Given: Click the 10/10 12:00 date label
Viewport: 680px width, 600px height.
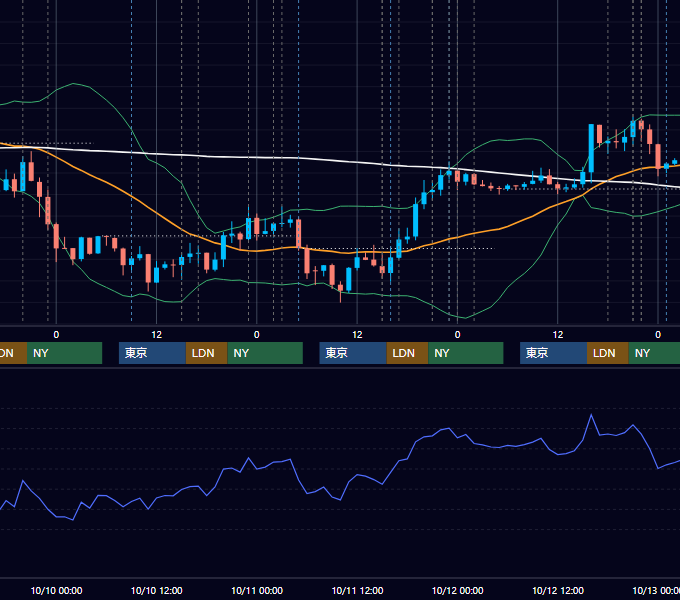Looking at the screenshot, I should 157,590.
